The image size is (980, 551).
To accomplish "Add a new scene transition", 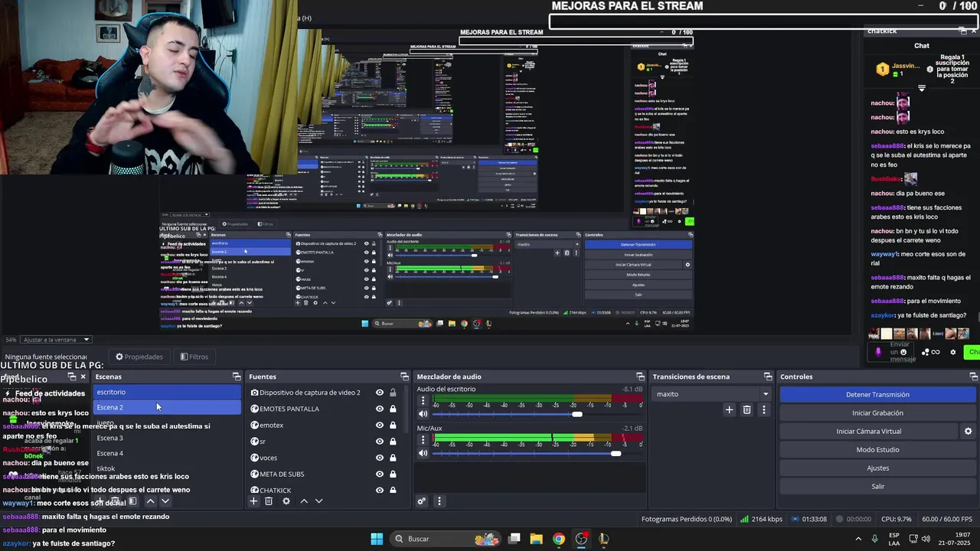I will click(729, 410).
